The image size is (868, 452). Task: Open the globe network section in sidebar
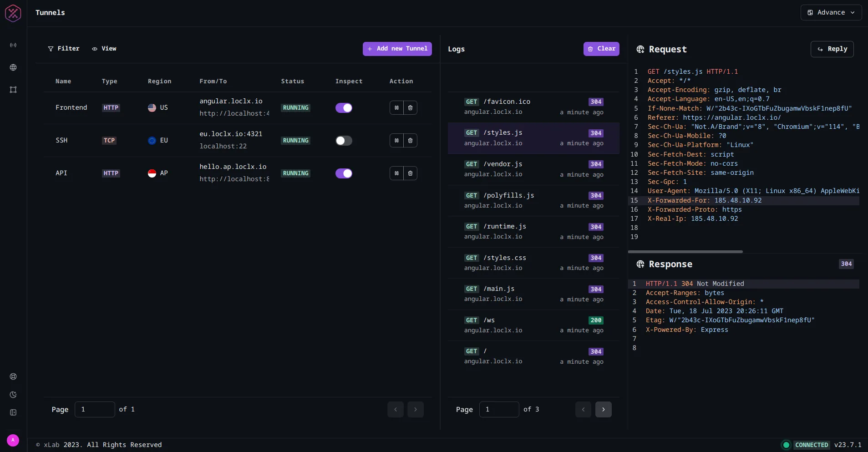[13, 67]
